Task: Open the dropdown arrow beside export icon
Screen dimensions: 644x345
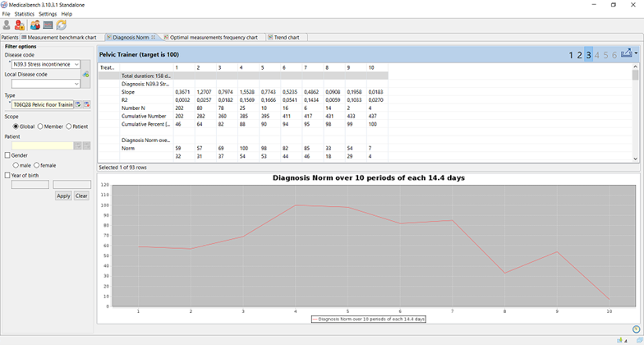Action: (636, 53)
